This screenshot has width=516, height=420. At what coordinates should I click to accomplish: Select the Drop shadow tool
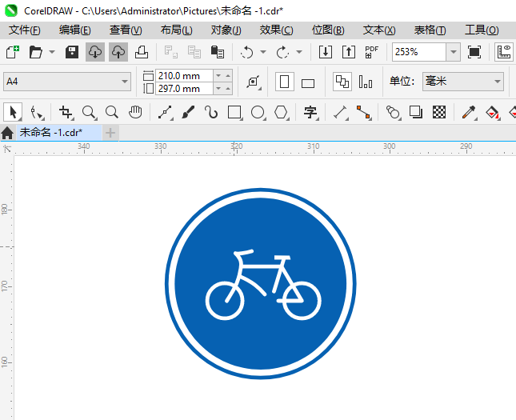pyautogui.click(x=416, y=113)
